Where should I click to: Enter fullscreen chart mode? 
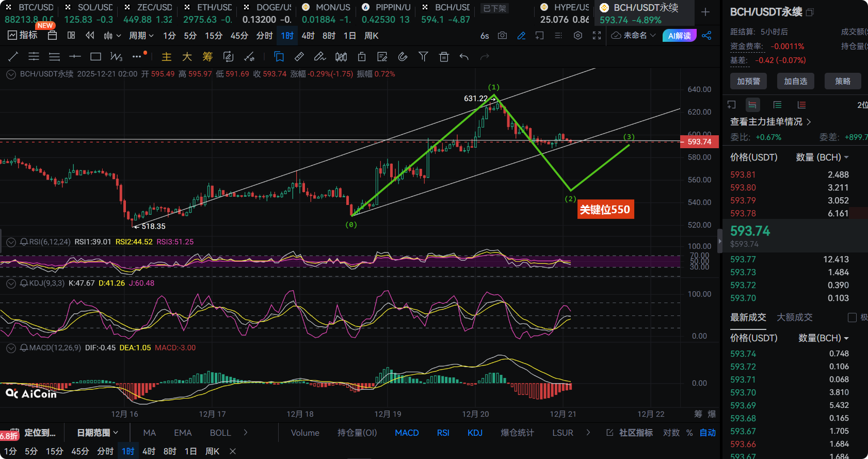point(597,36)
